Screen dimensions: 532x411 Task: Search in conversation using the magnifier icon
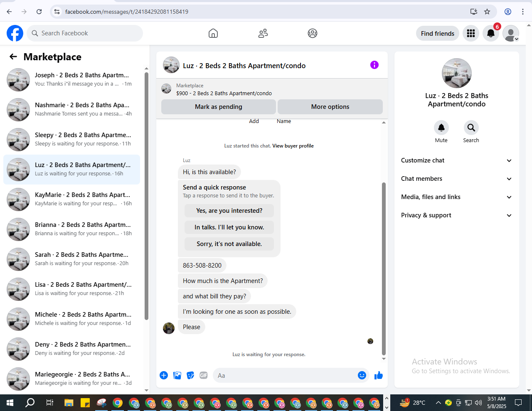pyautogui.click(x=471, y=128)
